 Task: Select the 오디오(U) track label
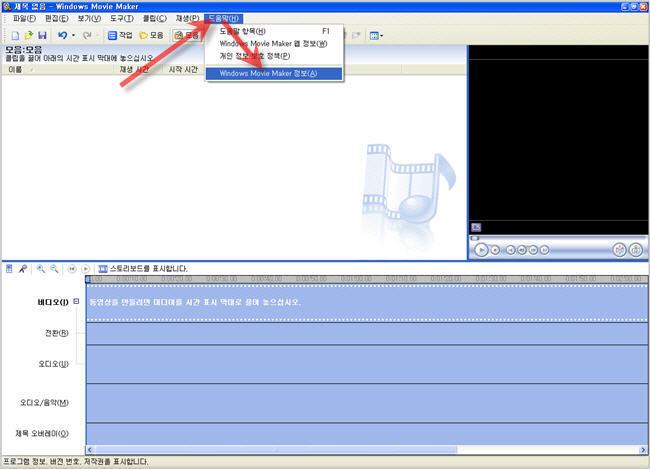pos(53,364)
